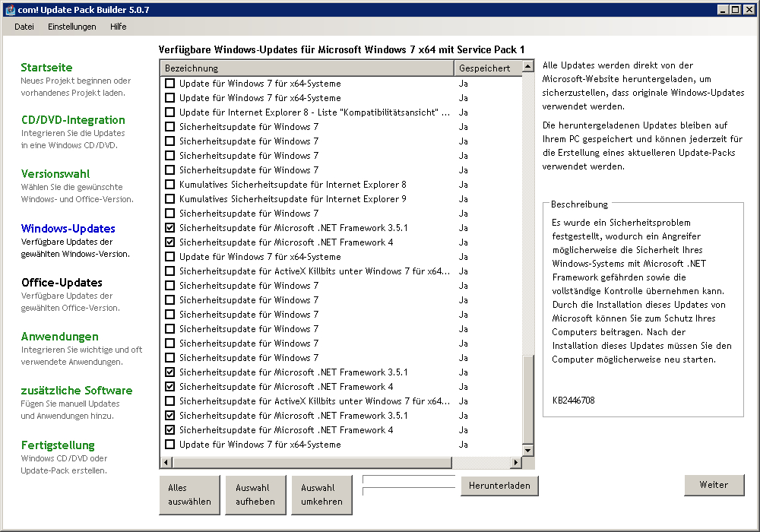Check the Internet Explorer 8 Kompatibilitätsansicht update box

(169, 112)
